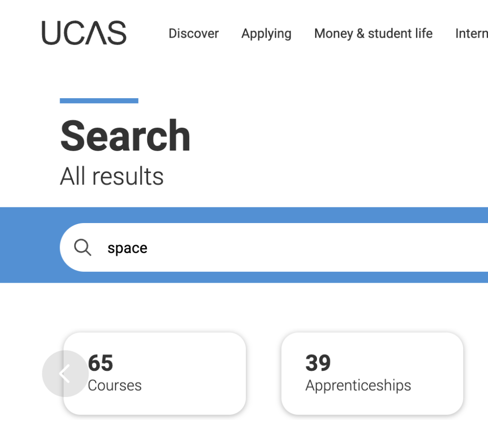Click the blue banner left of search box
Viewport: 488px width, 448px height.
29,245
